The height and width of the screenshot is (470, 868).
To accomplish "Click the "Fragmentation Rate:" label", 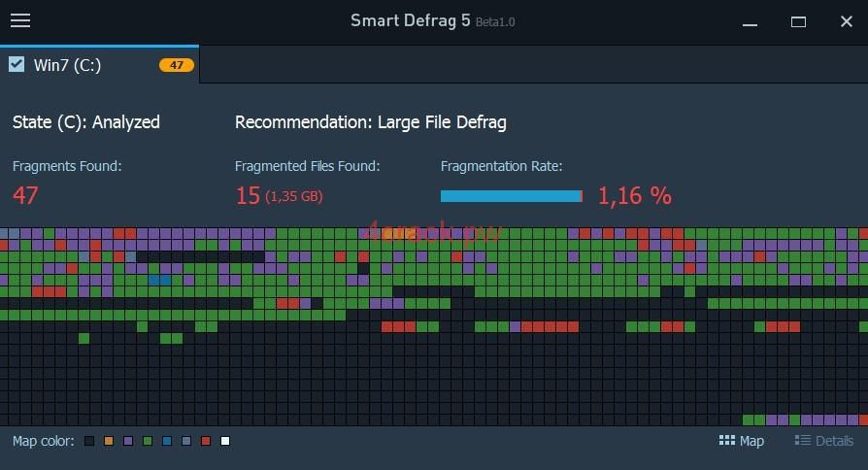I will pyautogui.click(x=502, y=166).
